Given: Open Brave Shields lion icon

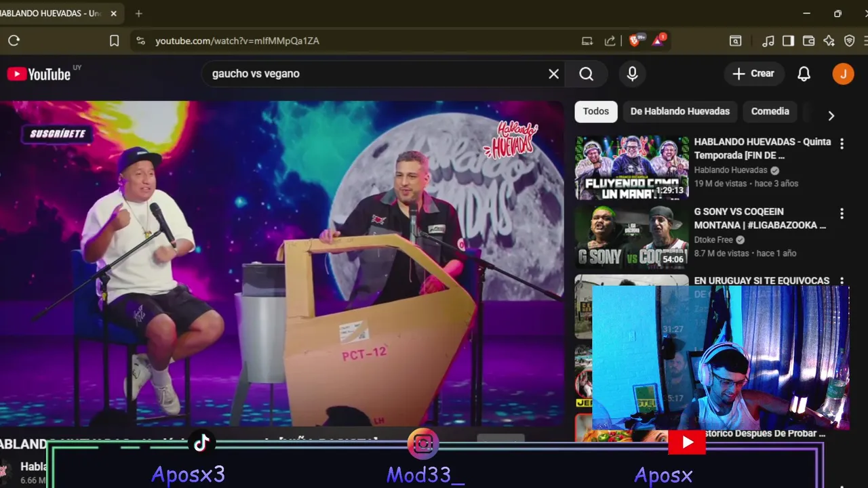Looking at the screenshot, I should click(x=635, y=40).
